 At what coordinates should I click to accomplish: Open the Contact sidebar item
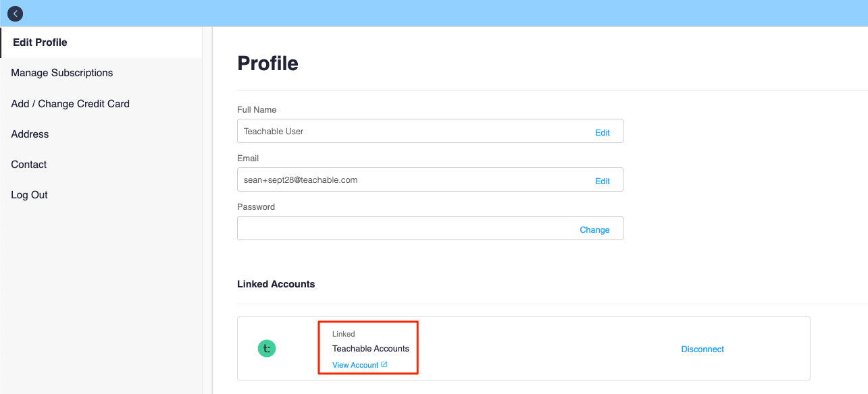29,165
